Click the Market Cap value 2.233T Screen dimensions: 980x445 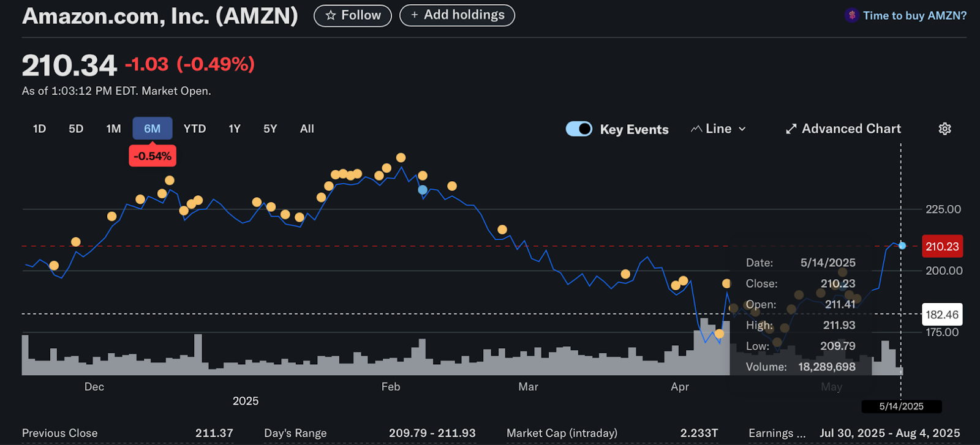pyautogui.click(x=699, y=433)
